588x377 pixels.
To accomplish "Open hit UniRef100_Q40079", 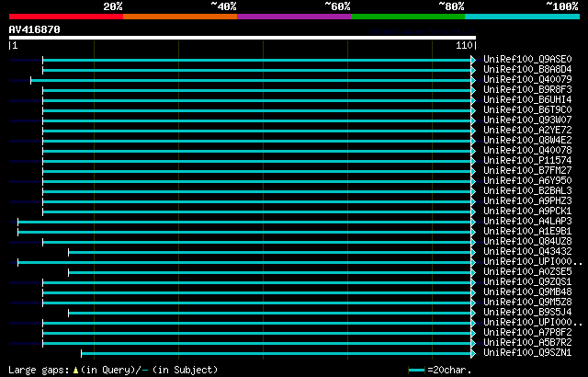I will pyautogui.click(x=527, y=79).
